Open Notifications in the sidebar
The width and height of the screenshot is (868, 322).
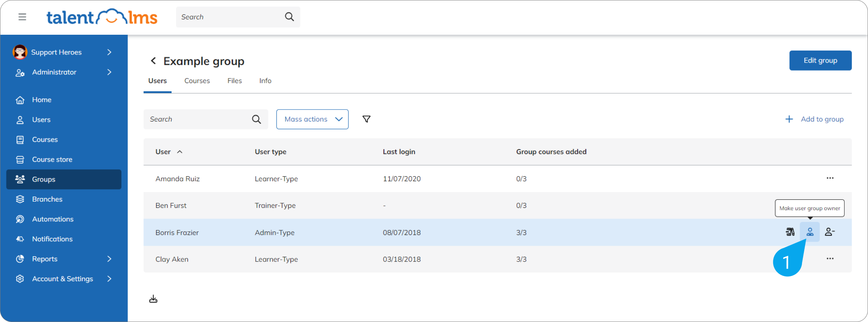(x=64, y=239)
